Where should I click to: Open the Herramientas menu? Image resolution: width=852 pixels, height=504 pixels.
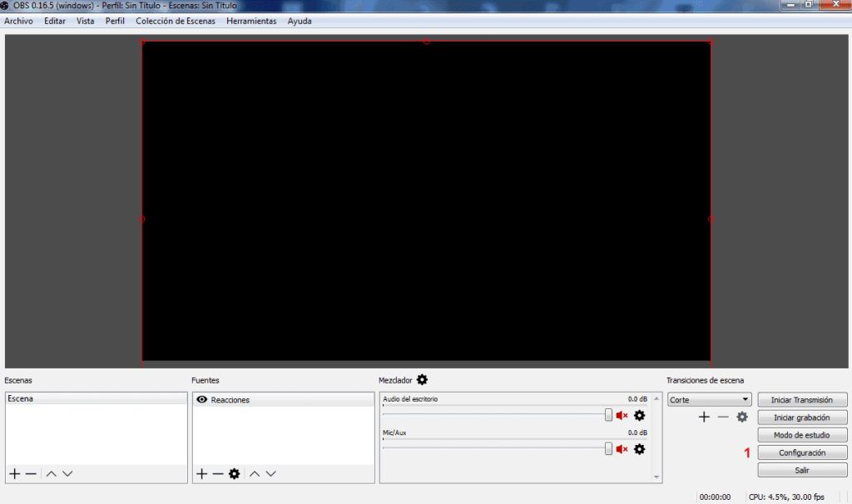[251, 21]
